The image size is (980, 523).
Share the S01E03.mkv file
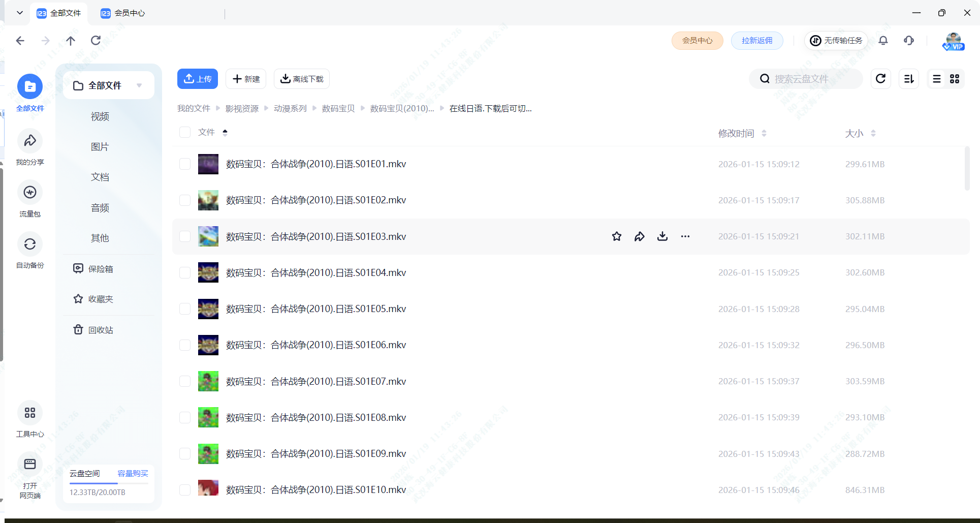pyautogui.click(x=640, y=236)
